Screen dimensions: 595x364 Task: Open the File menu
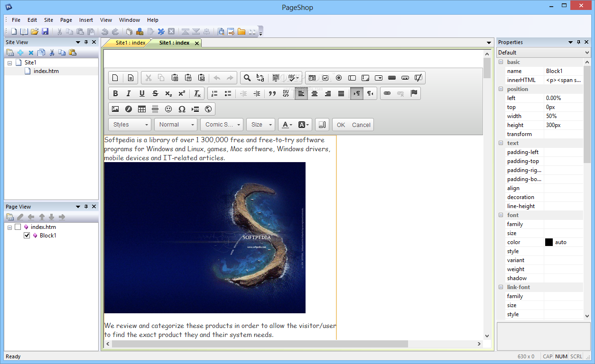click(x=16, y=20)
